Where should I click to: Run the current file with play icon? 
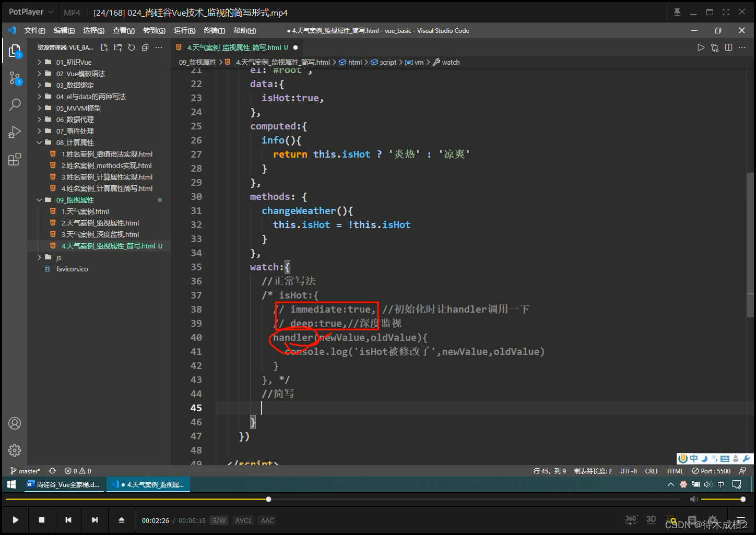click(x=701, y=47)
